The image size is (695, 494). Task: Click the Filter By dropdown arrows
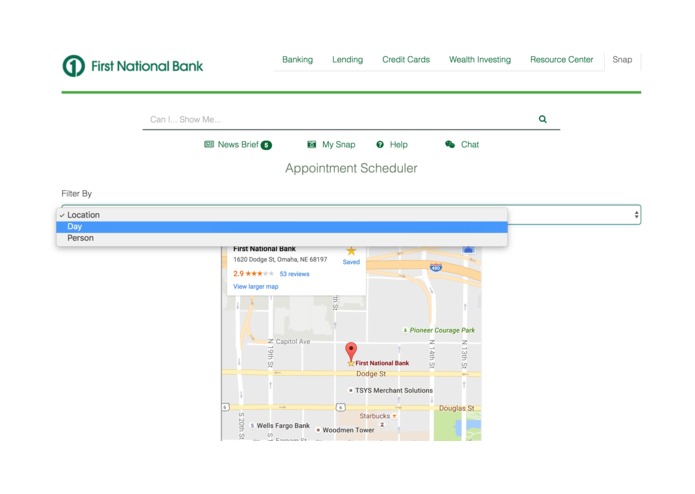pyautogui.click(x=636, y=215)
